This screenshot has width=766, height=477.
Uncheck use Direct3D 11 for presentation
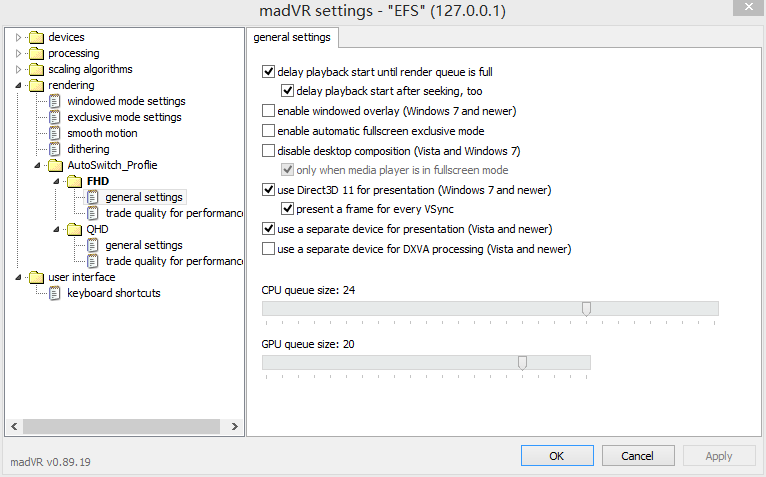(x=268, y=189)
